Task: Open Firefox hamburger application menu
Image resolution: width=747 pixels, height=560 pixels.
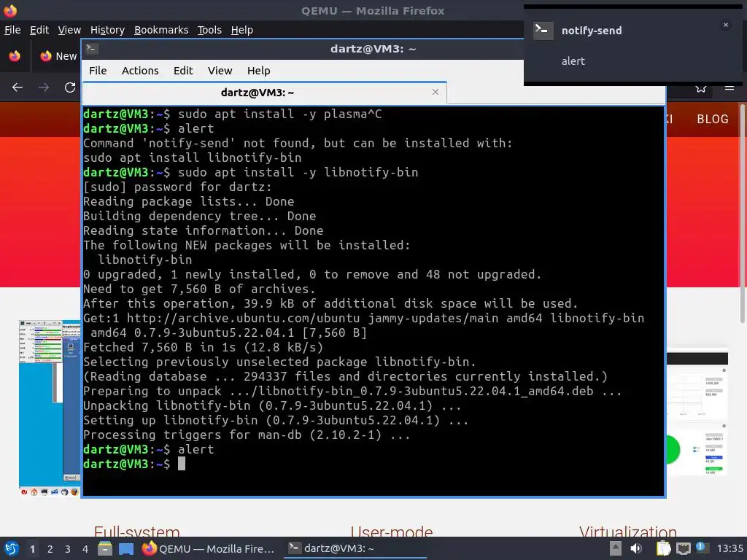Action: click(x=729, y=87)
